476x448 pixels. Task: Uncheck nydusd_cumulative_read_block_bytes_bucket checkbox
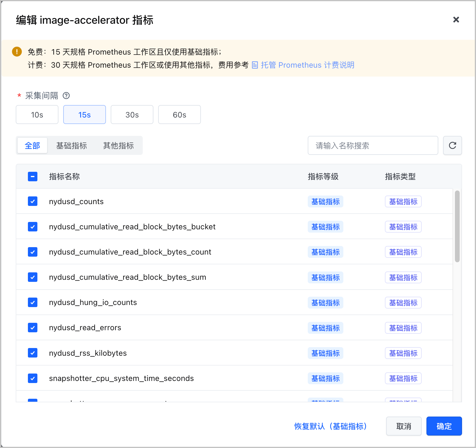[x=33, y=227]
